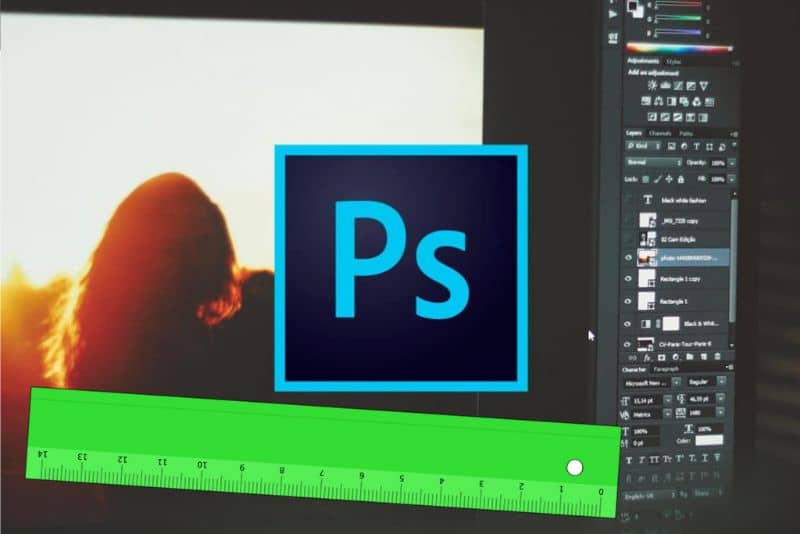This screenshot has height=534, width=800.
Task: Filter layers by adjustment layers icon
Action: [x=684, y=146]
